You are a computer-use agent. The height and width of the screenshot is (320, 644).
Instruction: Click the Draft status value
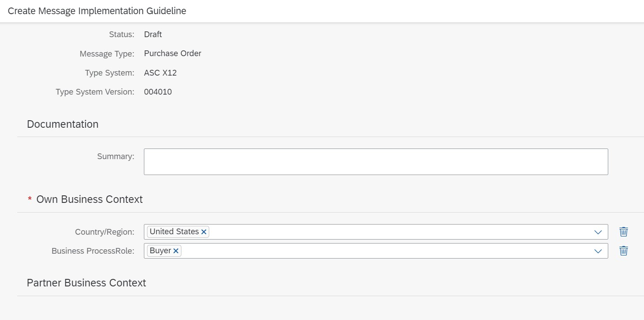(153, 34)
